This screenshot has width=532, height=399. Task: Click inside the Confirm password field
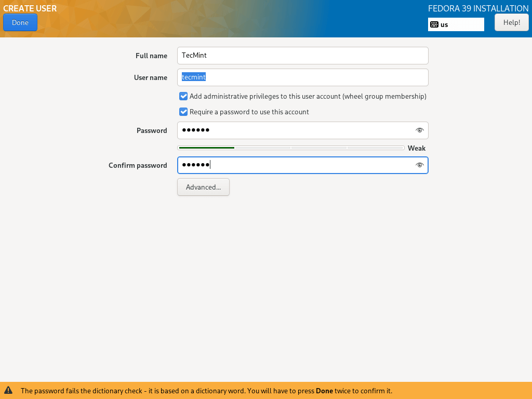pos(294,165)
